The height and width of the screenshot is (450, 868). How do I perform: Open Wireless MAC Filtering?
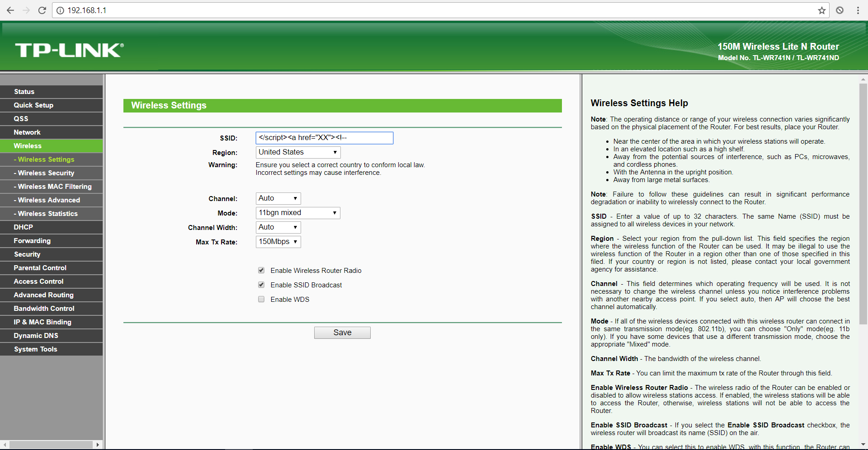click(x=52, y=187)
